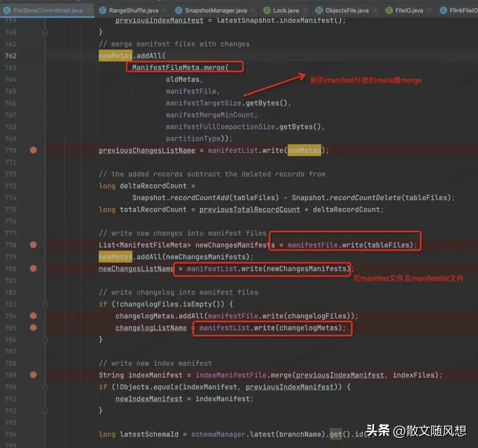Viewport: 478px width, 448px height.
Task: Click the interface icon on the Lock.java tab
Action: (x=267, y=10)
